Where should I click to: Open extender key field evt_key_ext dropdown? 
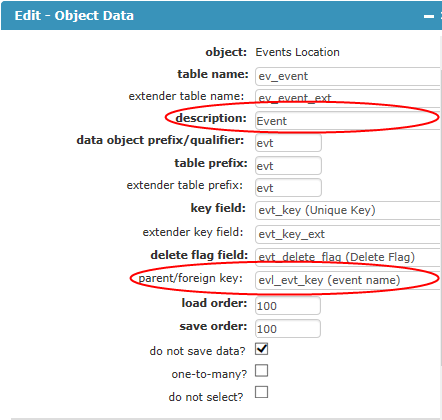(x=348, y=234)
